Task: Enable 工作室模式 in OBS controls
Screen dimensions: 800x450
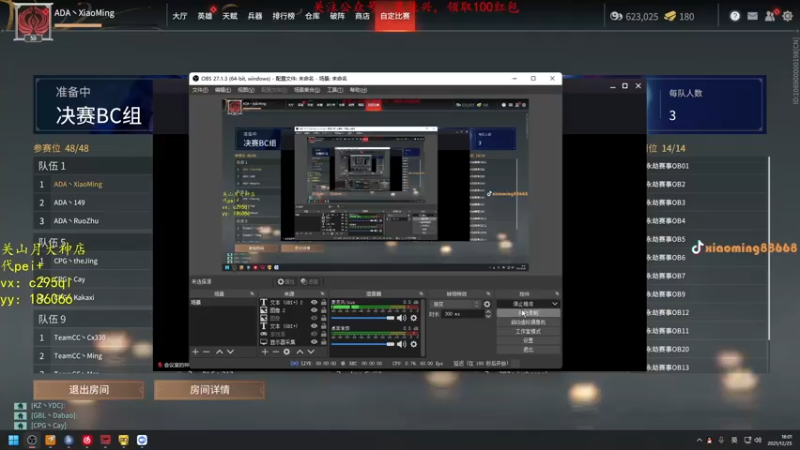Action: (528, 332)
